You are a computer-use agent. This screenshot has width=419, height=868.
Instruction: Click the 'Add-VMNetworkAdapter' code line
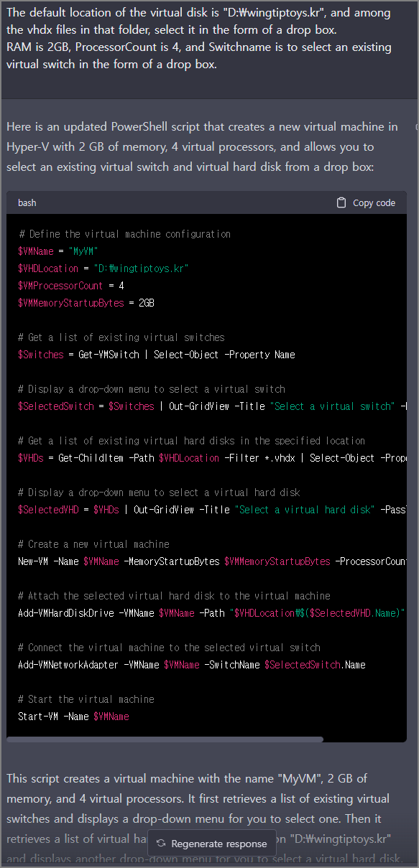[x=192, y=665]
